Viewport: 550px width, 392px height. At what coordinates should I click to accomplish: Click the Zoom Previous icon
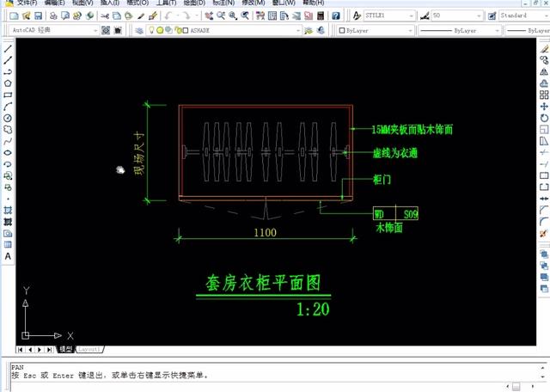245,15
